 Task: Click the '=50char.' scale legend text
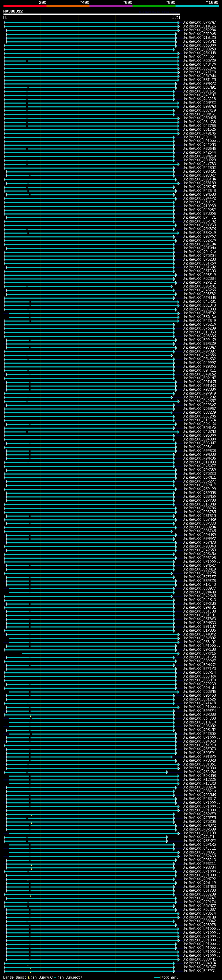click(x=169, y=977)
